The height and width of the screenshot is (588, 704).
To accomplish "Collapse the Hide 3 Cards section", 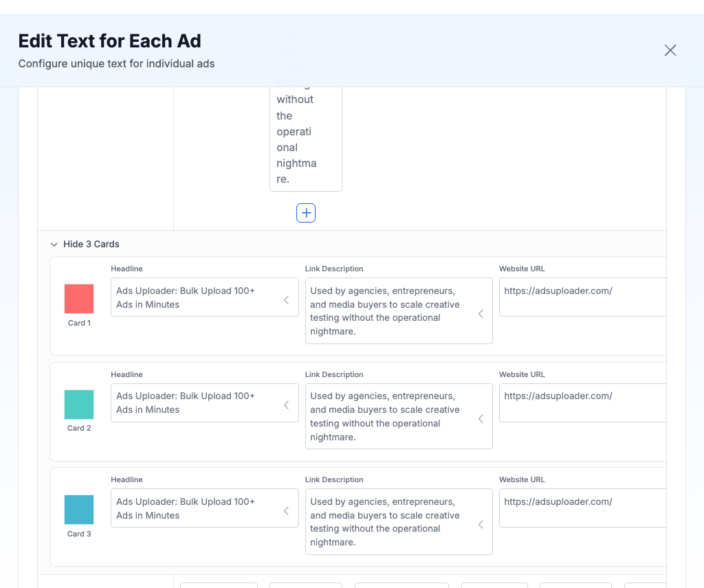I will 91,244.
